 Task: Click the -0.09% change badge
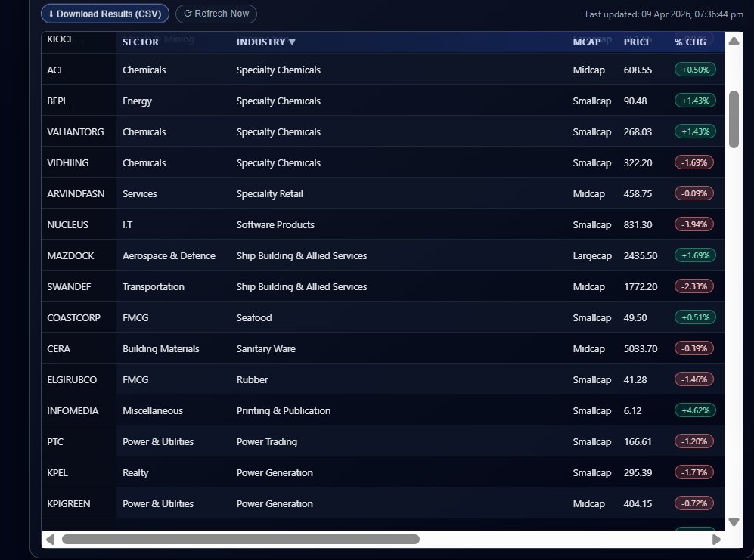coord(694,193)
